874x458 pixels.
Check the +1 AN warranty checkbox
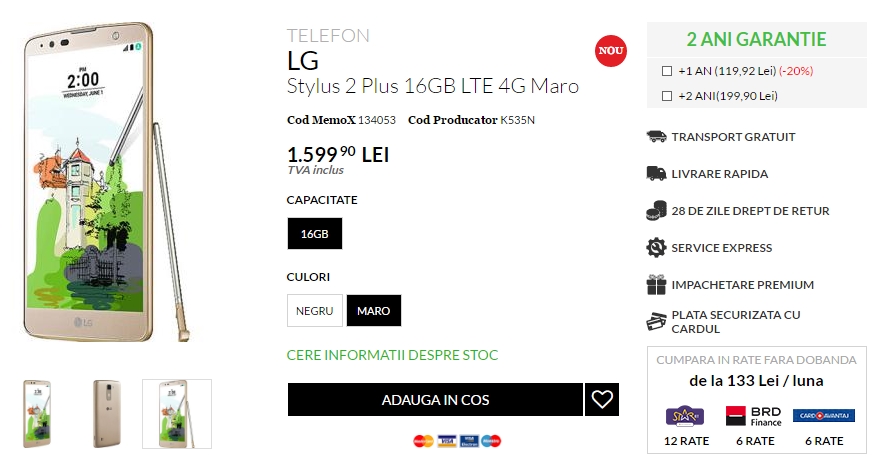click(x=667, y=71)
